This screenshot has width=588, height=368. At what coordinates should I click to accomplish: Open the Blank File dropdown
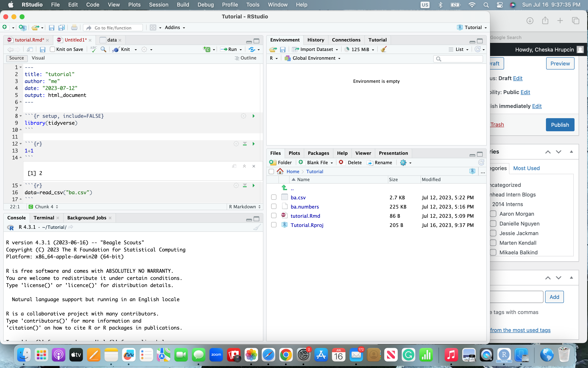tap(315, 162)
